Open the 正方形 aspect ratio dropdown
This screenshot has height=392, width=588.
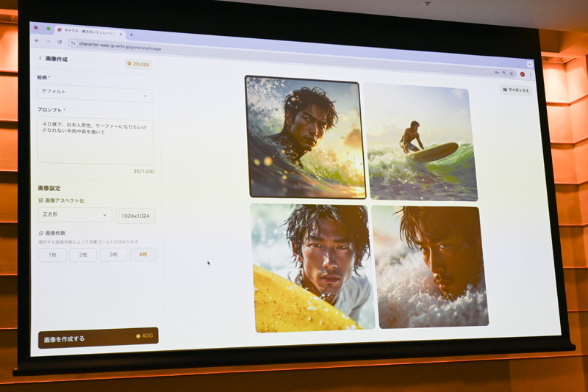(74, 215)
